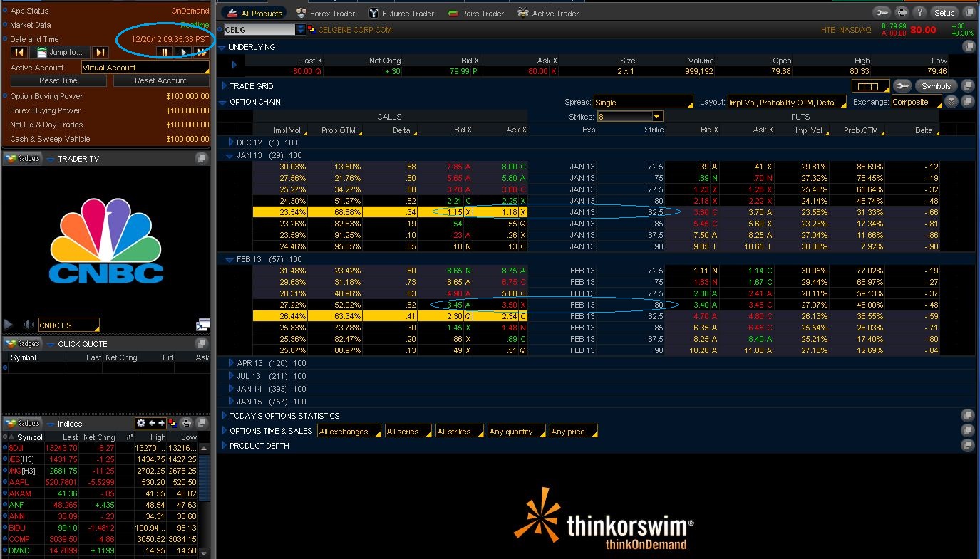This screenshot has width=980, height=559.
Task: Click the top toolbar wrench settings icon
Action: tap(882, 13)
